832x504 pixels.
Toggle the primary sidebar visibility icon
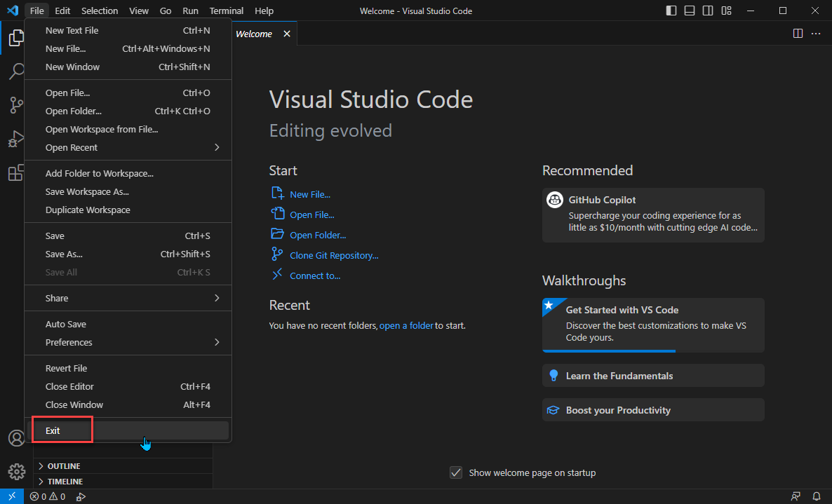tap(671, 11)
